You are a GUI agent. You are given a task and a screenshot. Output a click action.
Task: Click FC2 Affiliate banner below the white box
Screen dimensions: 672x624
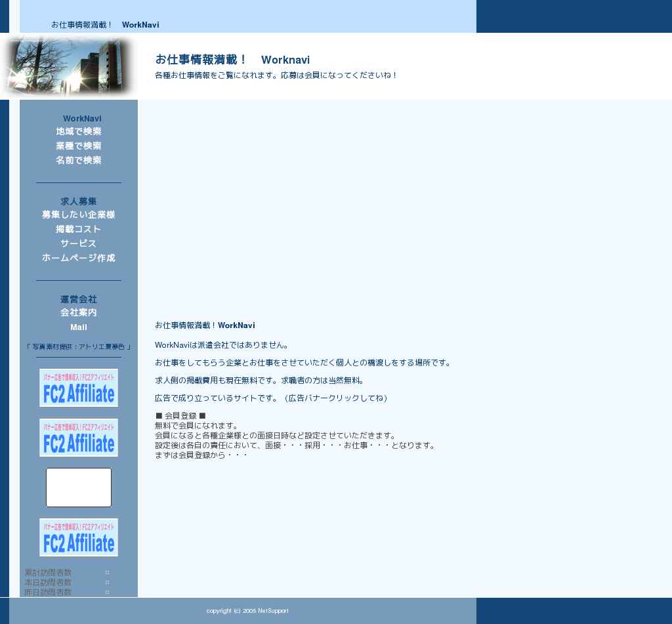79,537
